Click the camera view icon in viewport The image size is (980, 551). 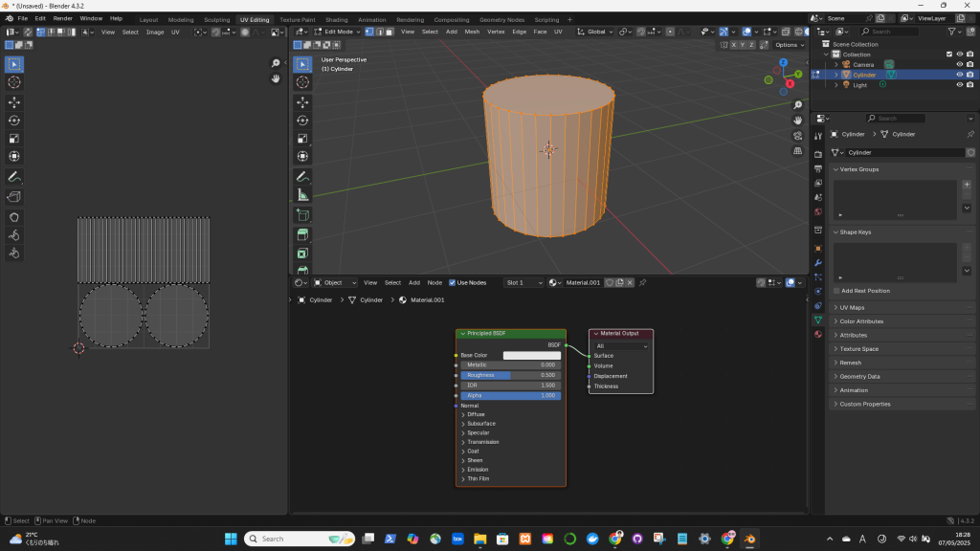click(x=798, y=136)
